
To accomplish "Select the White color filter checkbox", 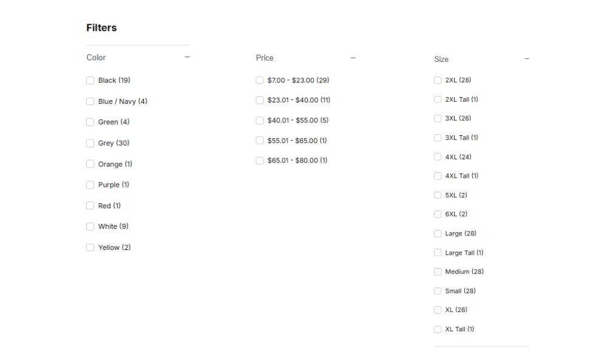I will 90,226.
